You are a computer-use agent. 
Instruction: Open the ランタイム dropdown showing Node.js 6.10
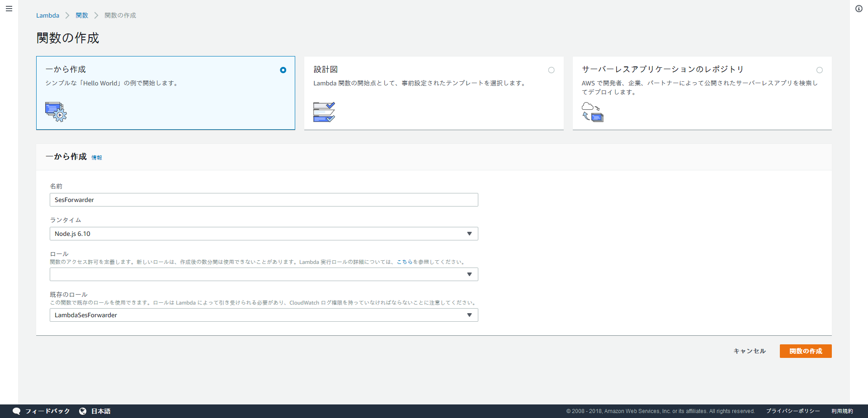(264, 234)
